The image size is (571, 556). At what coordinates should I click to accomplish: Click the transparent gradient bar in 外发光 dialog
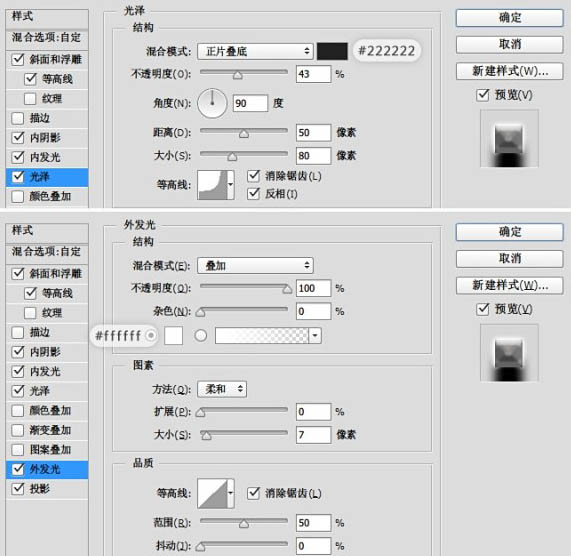[262, 335]
